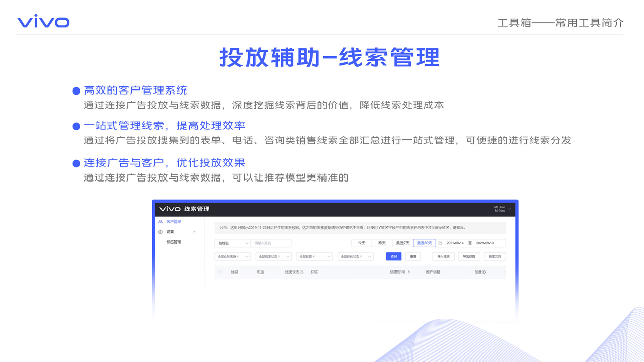
Task: Select the 最近7天 date range tab
Action: [x=403, y=243]
